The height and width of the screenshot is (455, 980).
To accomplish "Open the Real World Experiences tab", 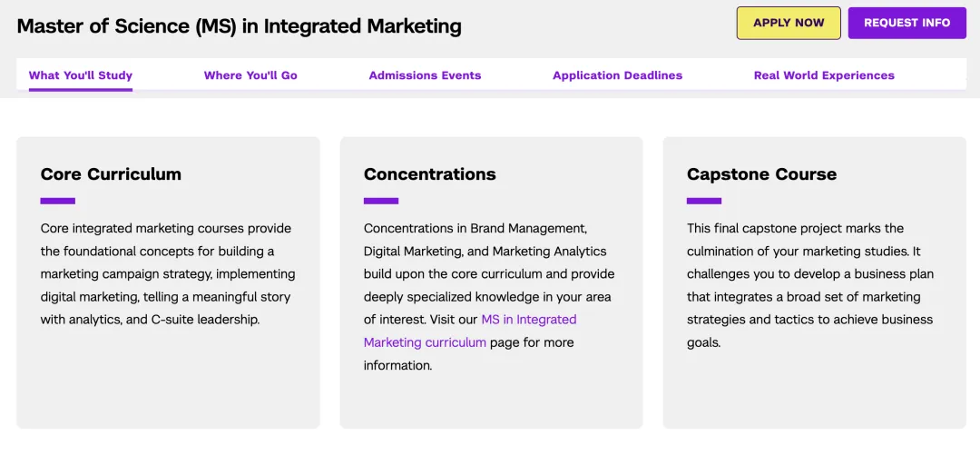I will [824, 75].
